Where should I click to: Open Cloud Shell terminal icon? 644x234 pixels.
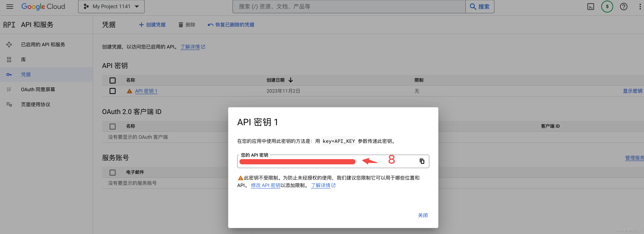coord(591,7)
